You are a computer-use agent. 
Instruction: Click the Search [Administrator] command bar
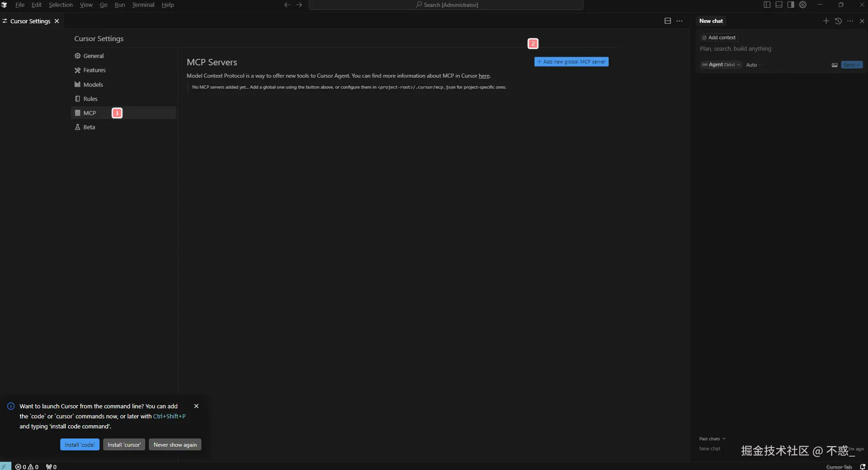pos(446,5)
